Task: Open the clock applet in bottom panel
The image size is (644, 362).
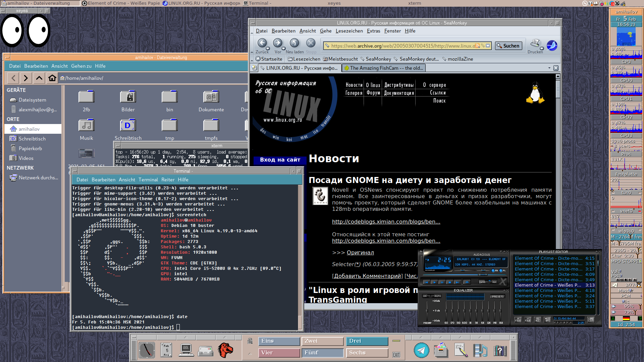Action: (x=147, y=350)
